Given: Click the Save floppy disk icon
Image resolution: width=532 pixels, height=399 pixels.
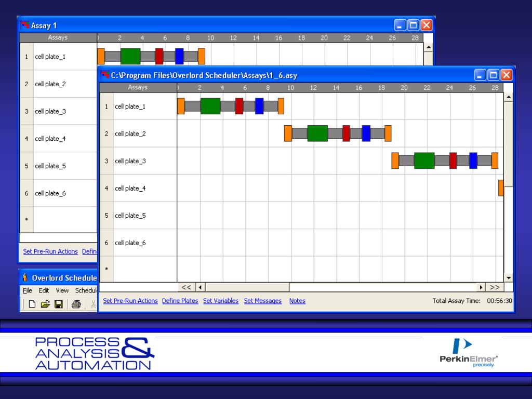Looking at the screenshot, I should [x=59, y=304].
